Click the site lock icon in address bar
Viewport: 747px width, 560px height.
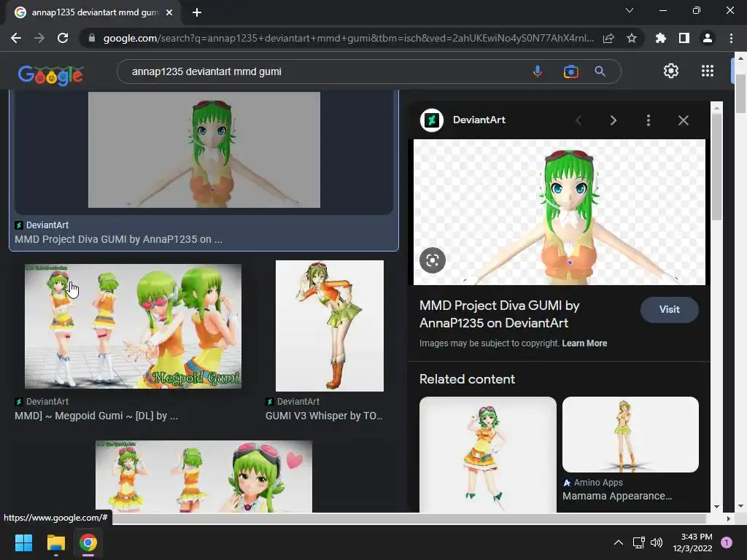coord(92,38)
